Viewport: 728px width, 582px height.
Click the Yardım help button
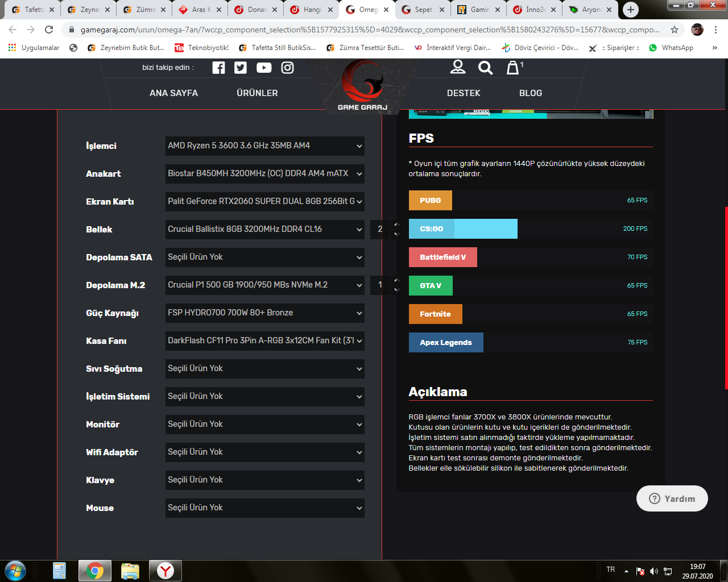point(672,498)
